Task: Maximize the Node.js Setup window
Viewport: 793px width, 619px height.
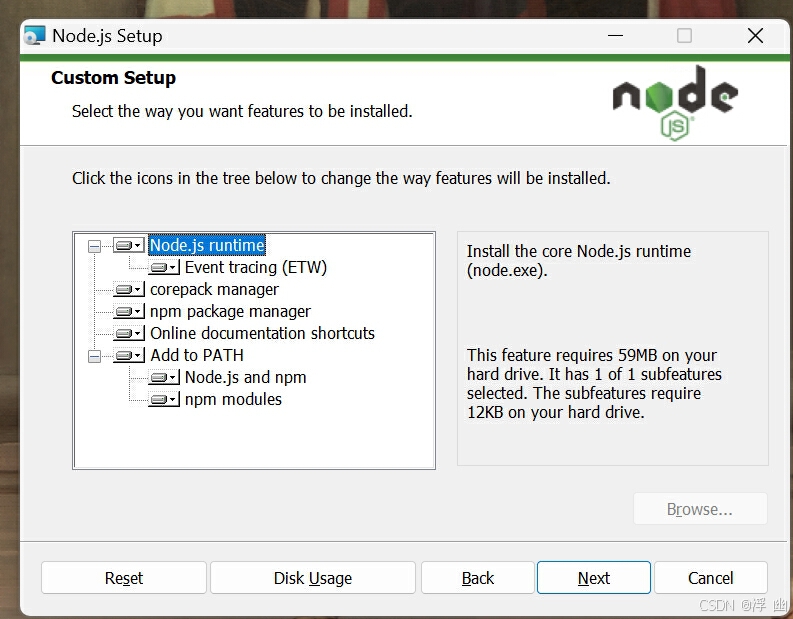Action: point(684,35)
